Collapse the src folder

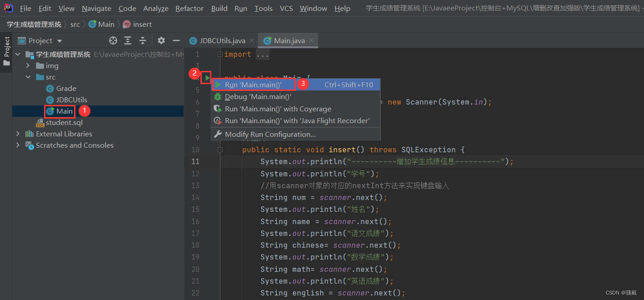(x=29, y=77)
